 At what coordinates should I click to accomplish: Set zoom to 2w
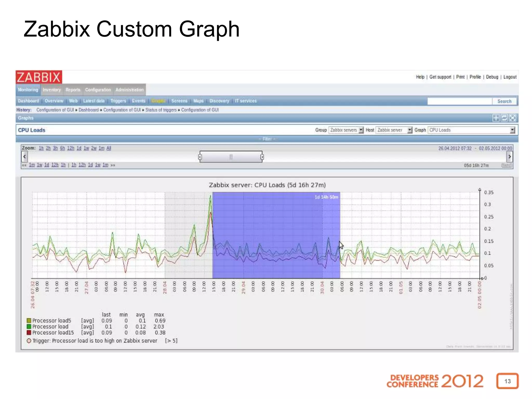click(94, 148)
